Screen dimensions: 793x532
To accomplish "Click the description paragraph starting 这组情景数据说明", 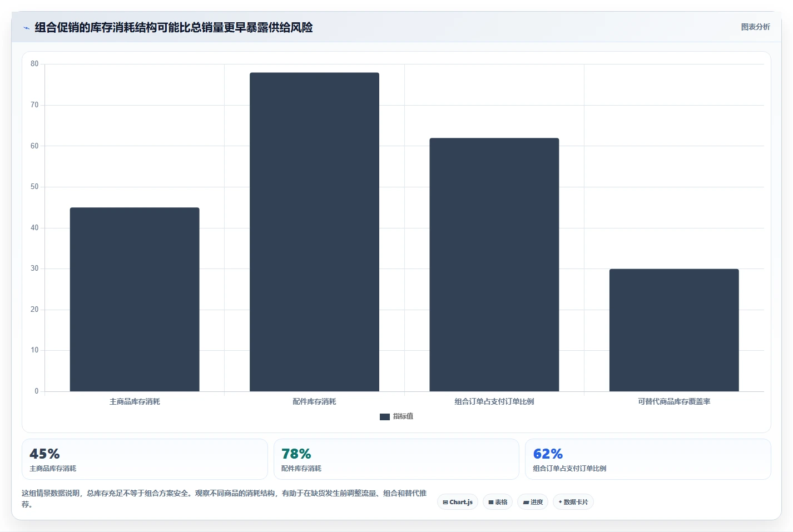I will point(224,499).
